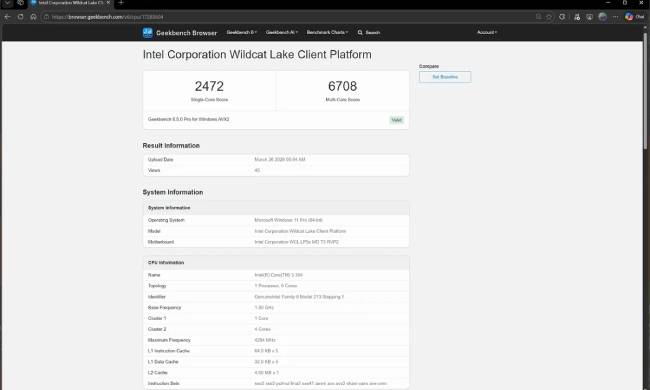Viewport: 650px width, 390px height.
Task: Select the single-core score 2472
Action: click(209, 86)
